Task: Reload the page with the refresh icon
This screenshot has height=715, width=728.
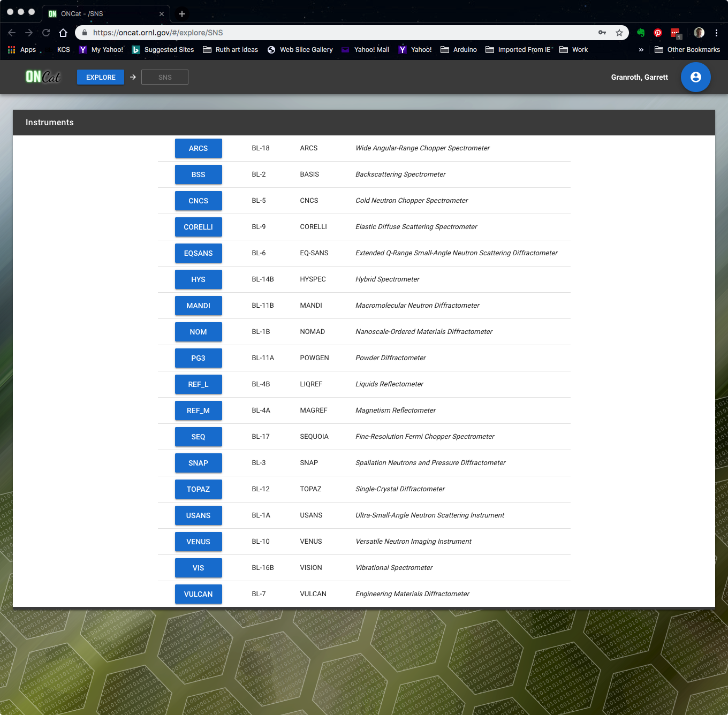Action: click(46, 33)
